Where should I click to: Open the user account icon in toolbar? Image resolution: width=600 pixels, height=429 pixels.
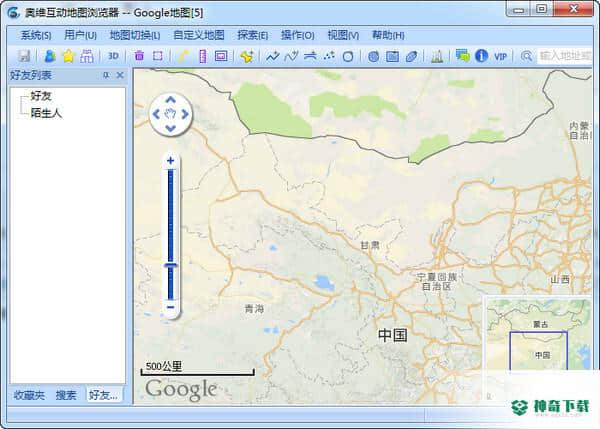click(50, 56)
